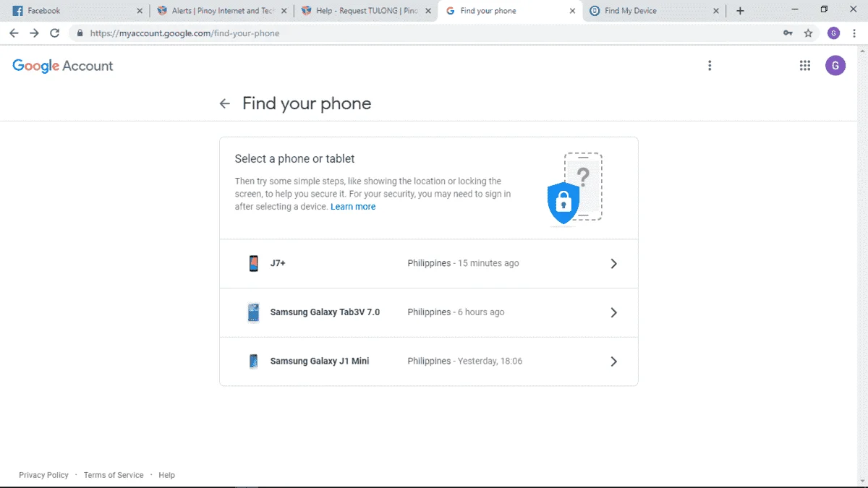The width and height of the screenshot is (868, 488).
Task: Expand the Samsung Galaxy J1 Mini chevron
Action: pyautogui.click(x=613, y=361)
